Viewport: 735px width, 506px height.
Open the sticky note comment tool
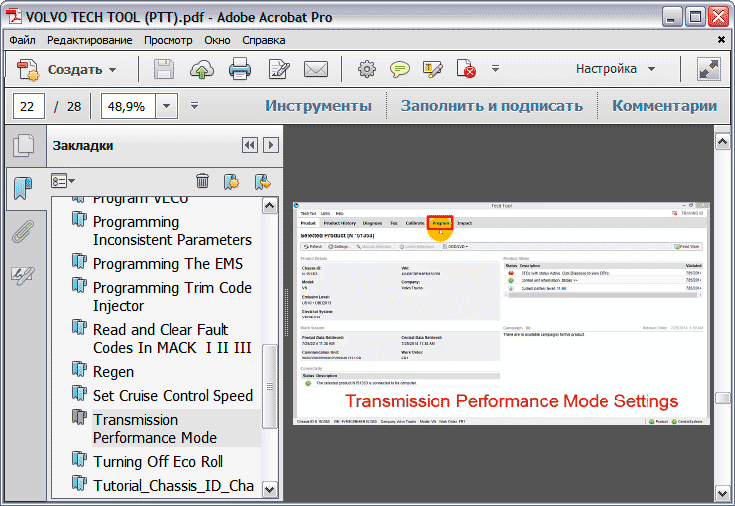(x=400, y=70)
